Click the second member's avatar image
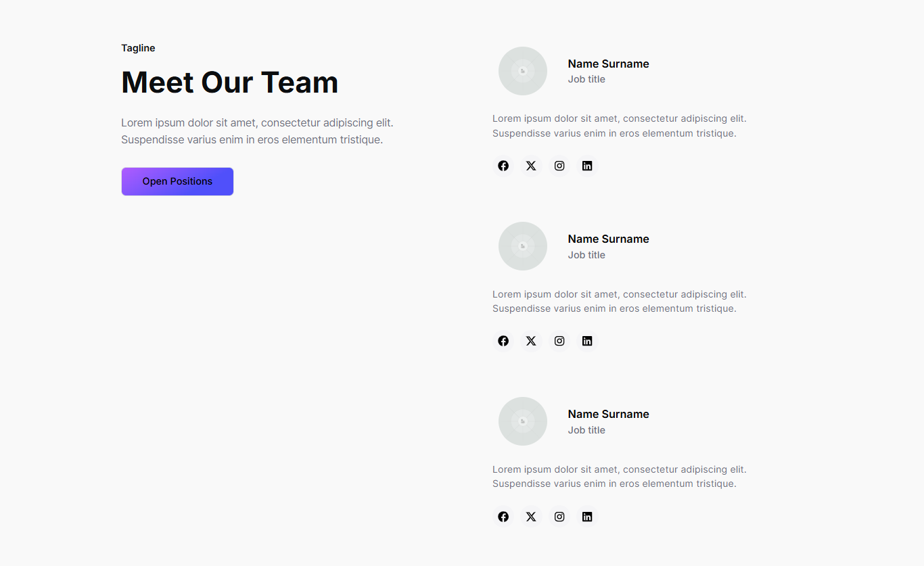The image size is (924, 566). point(522,246)
